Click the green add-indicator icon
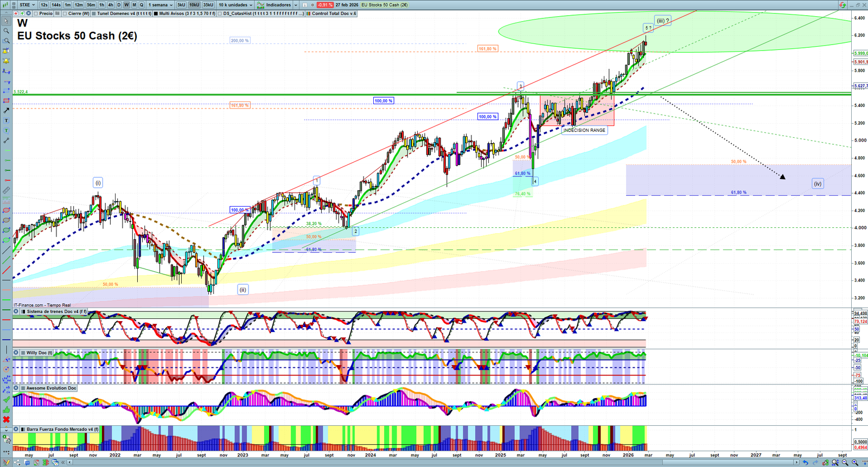 [22, 14]
